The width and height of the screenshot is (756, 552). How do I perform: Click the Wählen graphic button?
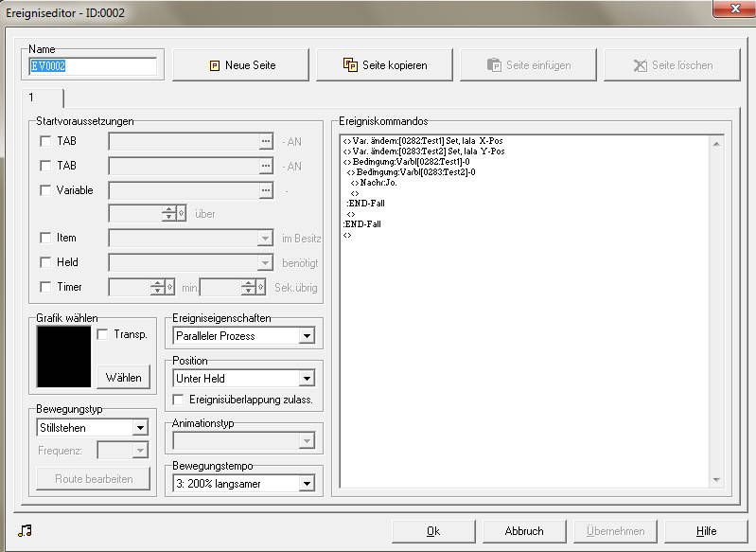pos(124,378)
